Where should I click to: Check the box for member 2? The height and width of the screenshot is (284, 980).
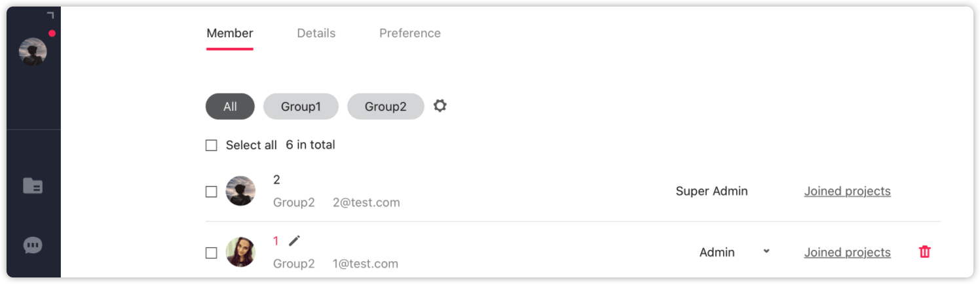point(211,192)
